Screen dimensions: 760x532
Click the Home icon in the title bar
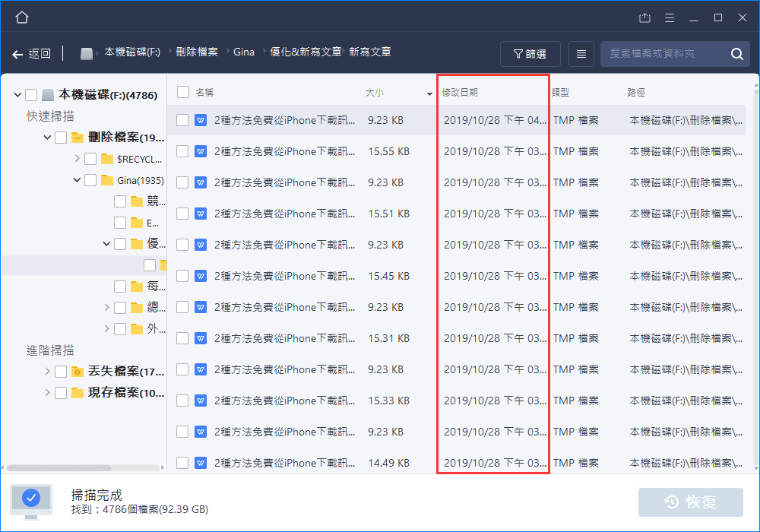point(21,16)
